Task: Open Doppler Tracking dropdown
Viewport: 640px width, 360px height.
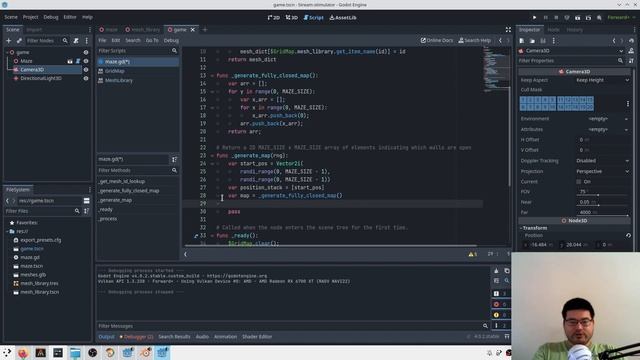Action: pyautogui.click(x=602, y=161)
